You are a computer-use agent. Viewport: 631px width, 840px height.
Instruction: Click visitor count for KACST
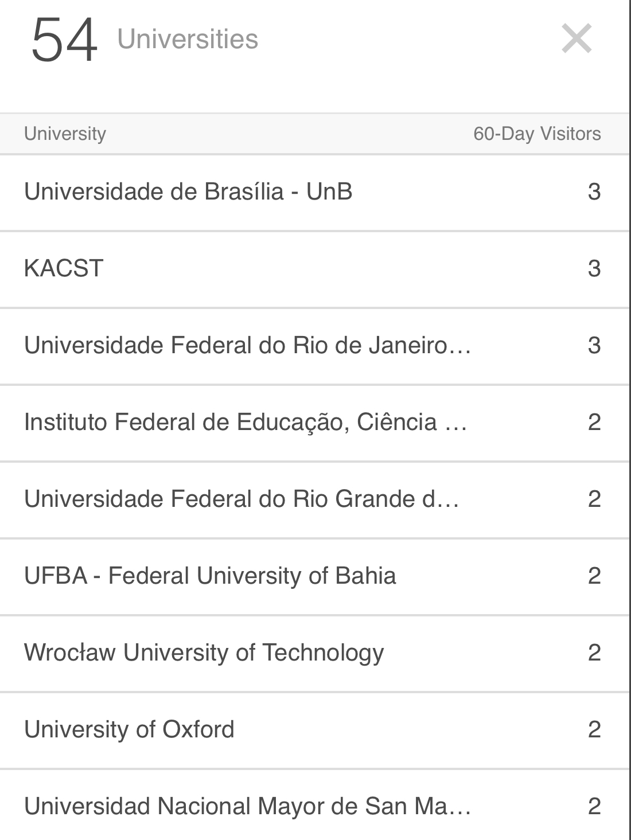[594, 268]
